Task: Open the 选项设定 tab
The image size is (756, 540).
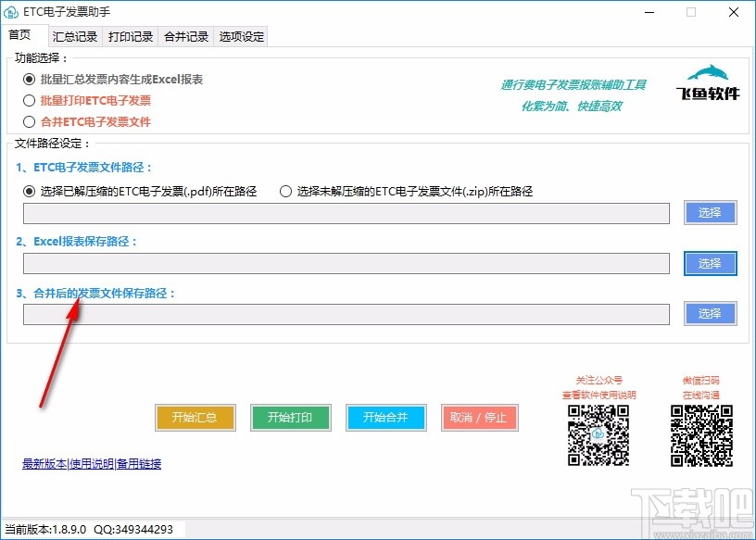Action: pos(239,37)
